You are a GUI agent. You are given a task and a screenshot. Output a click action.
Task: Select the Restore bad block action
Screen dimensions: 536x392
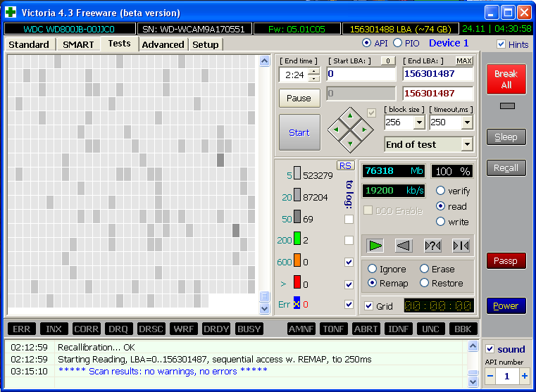coord(424,283)
